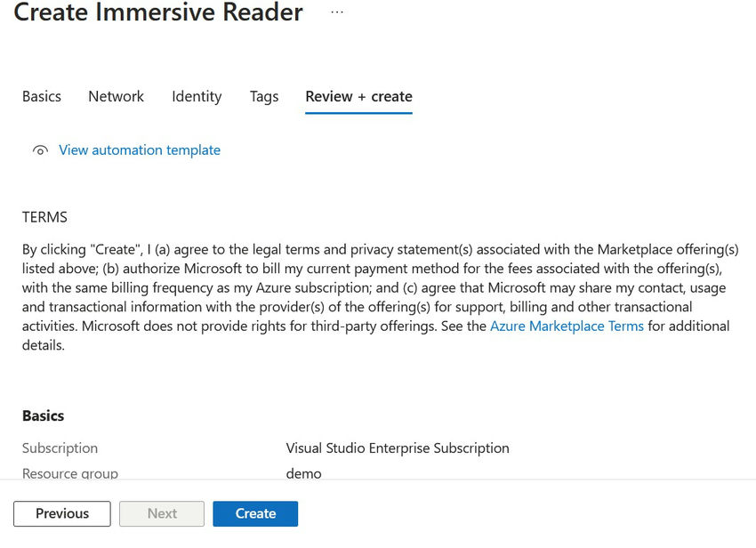Select the Review + create tab
This screenshot has height=548, width=756.
point(358,96)
